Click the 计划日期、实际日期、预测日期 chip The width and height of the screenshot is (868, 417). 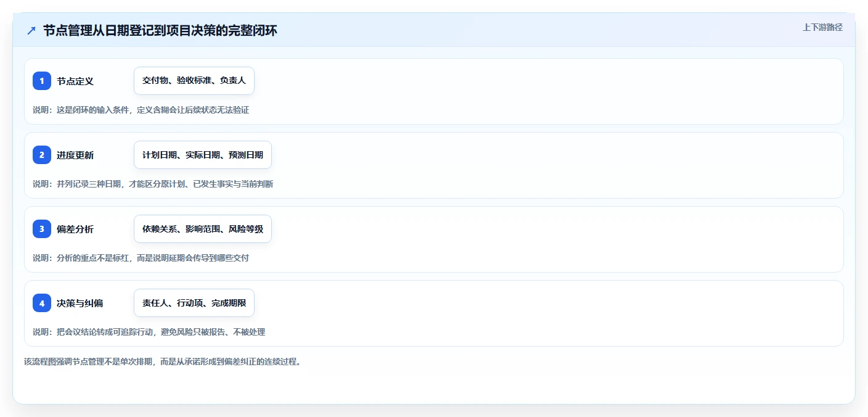coord(203,155)
